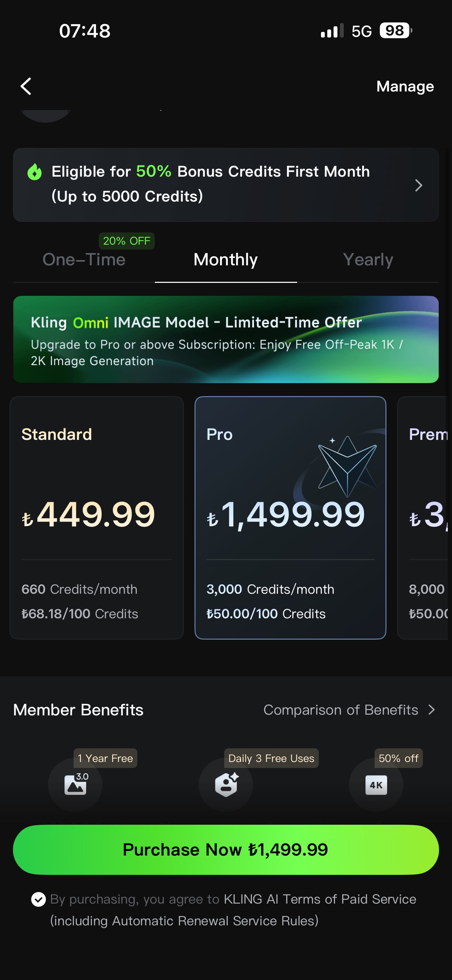Uncheck the terms agreement checkbox
452x980 pixels.
(x=39, y=899)
